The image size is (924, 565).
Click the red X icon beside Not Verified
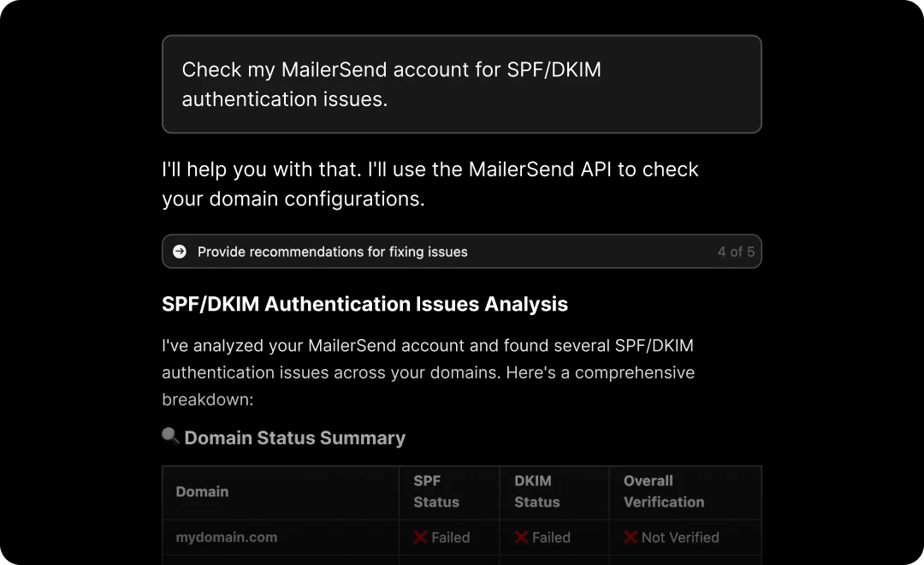(x=631, y=538)
